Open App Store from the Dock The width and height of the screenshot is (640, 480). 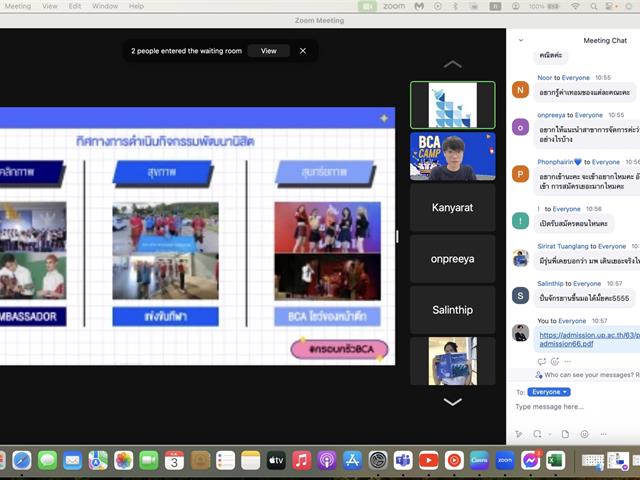tap(353, 461)
